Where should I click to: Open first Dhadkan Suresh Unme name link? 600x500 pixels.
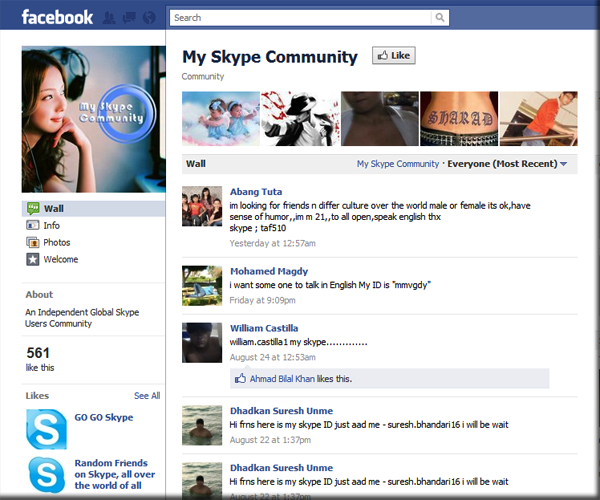point(281,411)
